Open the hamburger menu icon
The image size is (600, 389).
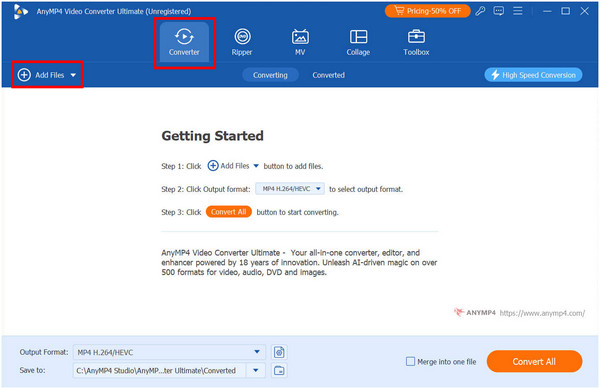[518, 11]
